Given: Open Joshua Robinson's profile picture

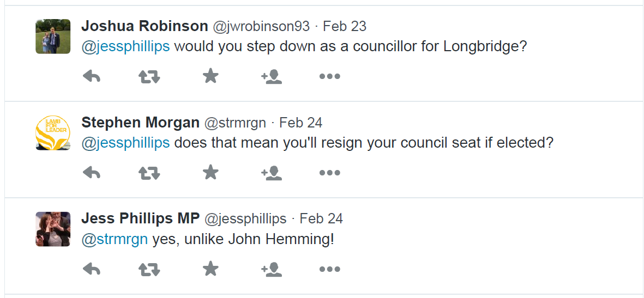Looking at the screenshot, I should coord(53,37).
